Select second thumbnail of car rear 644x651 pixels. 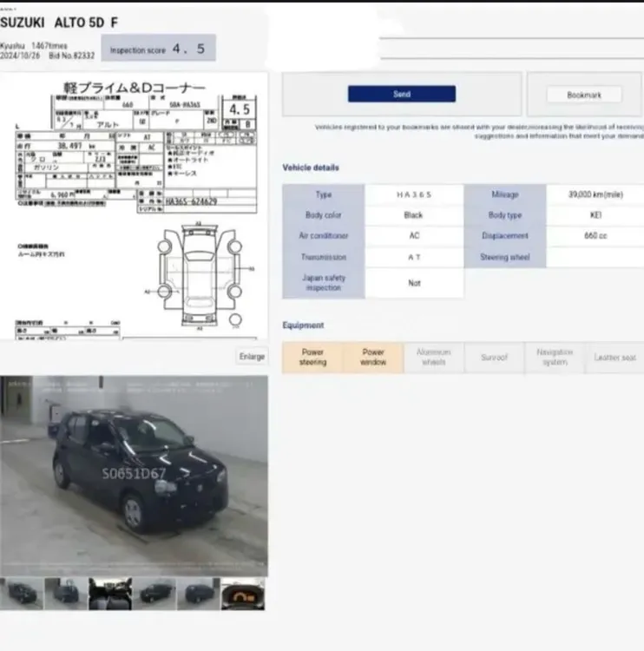point(66,594)
